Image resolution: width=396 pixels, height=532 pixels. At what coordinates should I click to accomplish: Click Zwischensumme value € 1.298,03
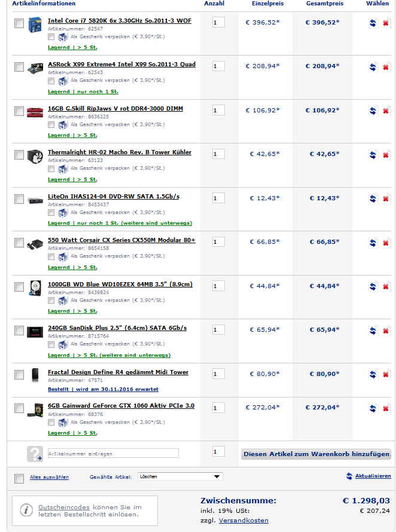point(366,501)
